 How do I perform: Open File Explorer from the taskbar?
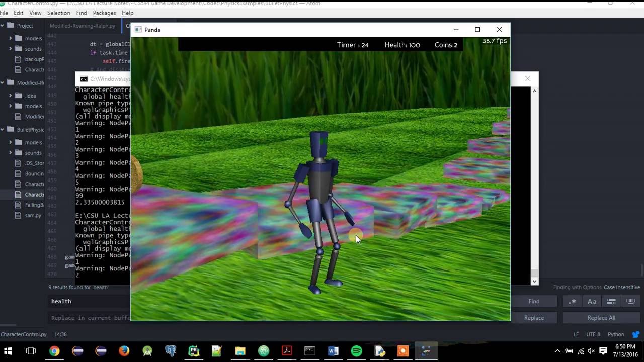[240, 351]
